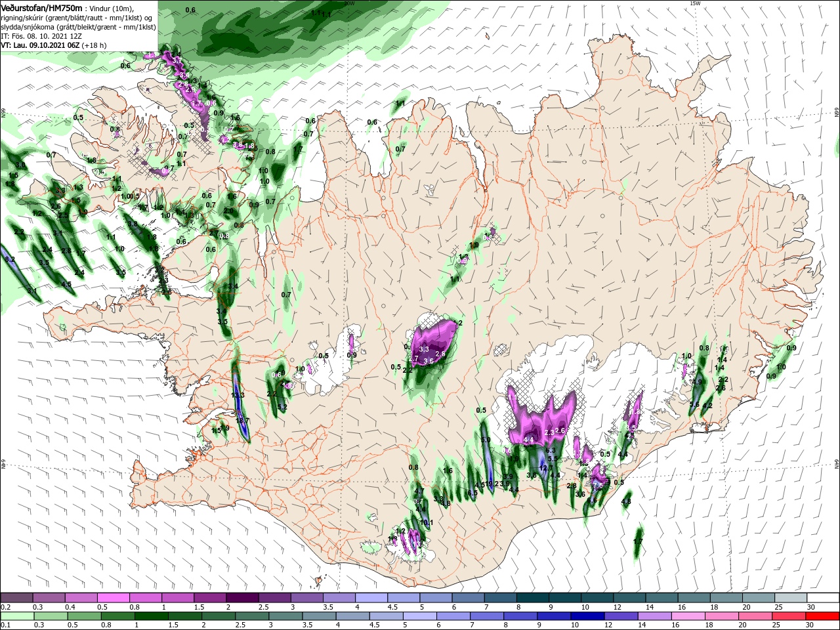Click the 8.2 precipitation value off west coast
Screen dimensions: 840x630
10,260
